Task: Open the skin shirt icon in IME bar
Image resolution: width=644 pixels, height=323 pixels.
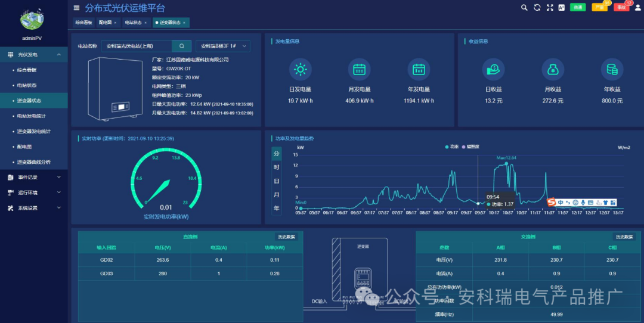Action: coord(605,203)
